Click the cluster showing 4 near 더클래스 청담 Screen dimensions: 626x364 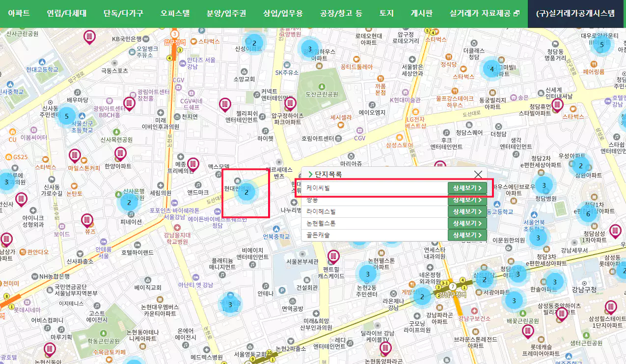(491, 68)
